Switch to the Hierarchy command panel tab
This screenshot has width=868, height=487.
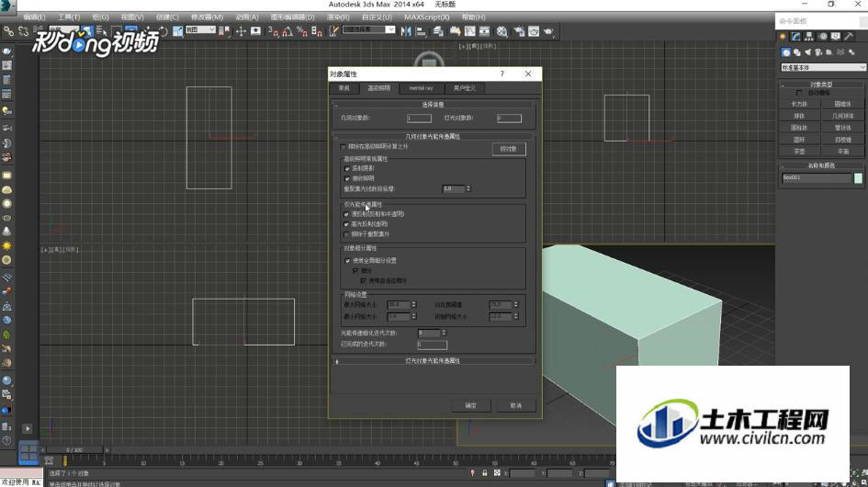coord(809,37)
